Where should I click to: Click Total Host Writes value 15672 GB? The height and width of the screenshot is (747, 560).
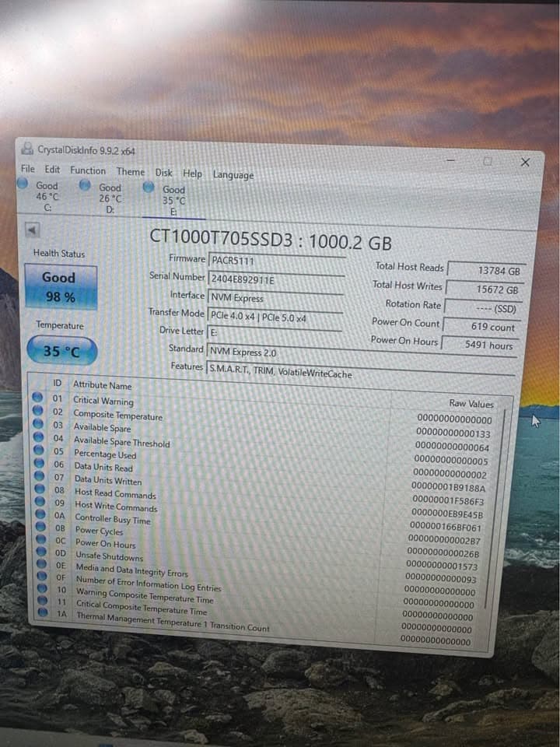point(485,289)
